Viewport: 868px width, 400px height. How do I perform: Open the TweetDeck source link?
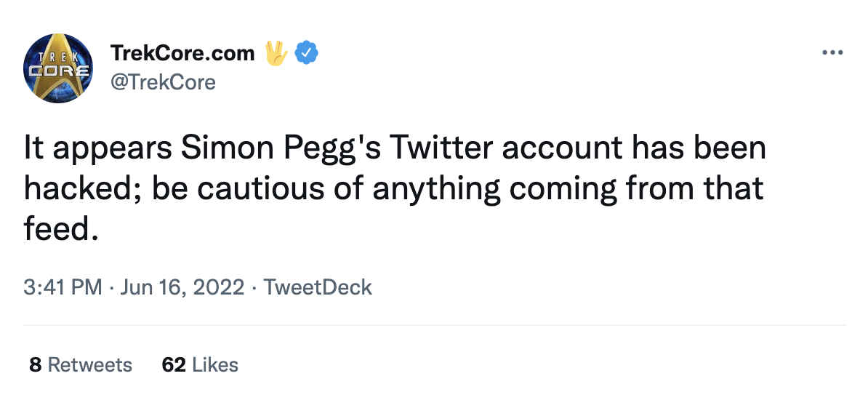point(318,287)
